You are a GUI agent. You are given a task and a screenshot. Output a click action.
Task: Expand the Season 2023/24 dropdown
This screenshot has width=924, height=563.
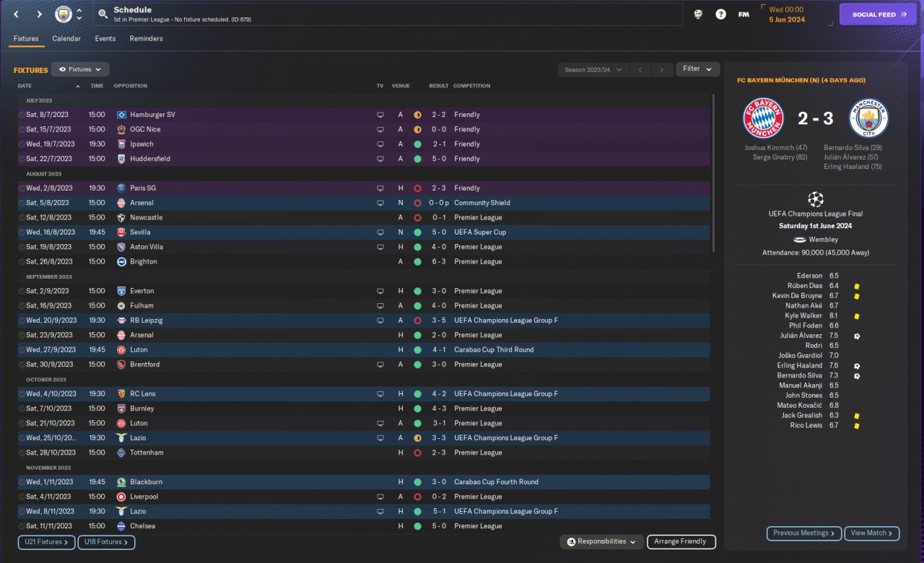(593, 70)
